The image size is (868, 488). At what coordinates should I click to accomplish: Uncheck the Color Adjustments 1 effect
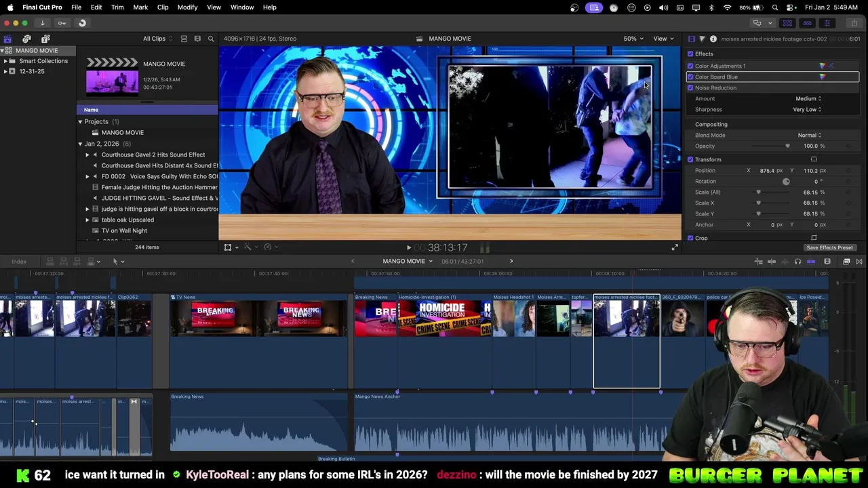pyautogui.click(x=690, y=66)
